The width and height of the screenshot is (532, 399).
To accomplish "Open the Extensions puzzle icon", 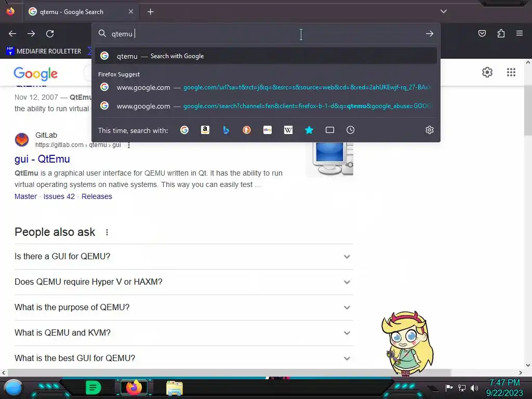I will [x=501, y=33].
